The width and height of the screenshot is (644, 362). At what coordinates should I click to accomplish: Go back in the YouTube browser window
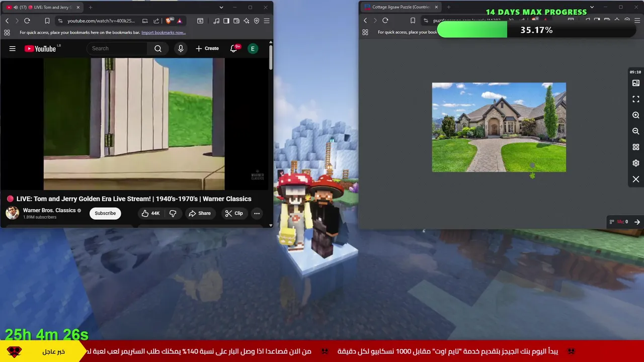(7, 21)
